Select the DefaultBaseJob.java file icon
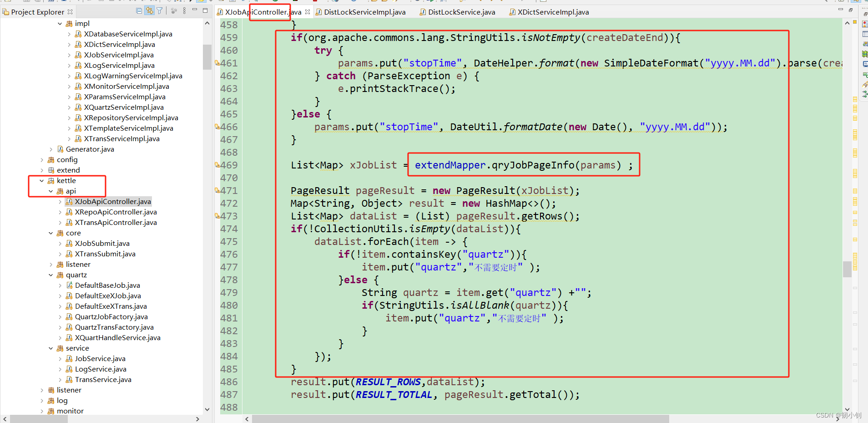Screen dimensions: 868x423 tap(69, 285)
